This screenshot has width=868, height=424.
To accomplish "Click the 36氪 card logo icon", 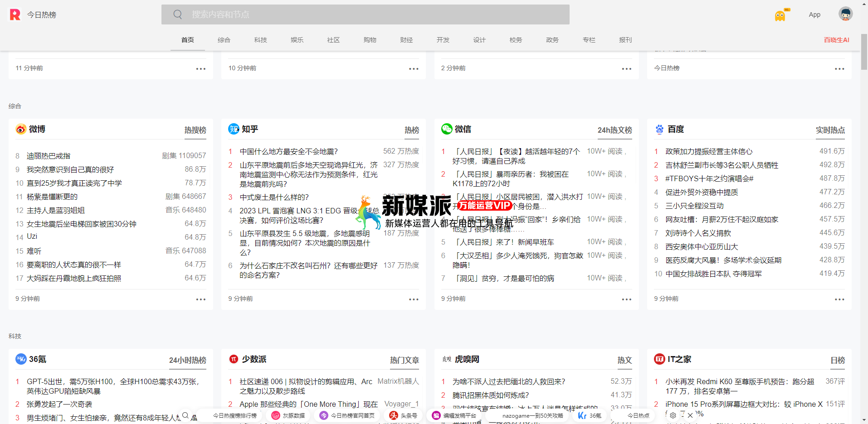I will point(21,359).
